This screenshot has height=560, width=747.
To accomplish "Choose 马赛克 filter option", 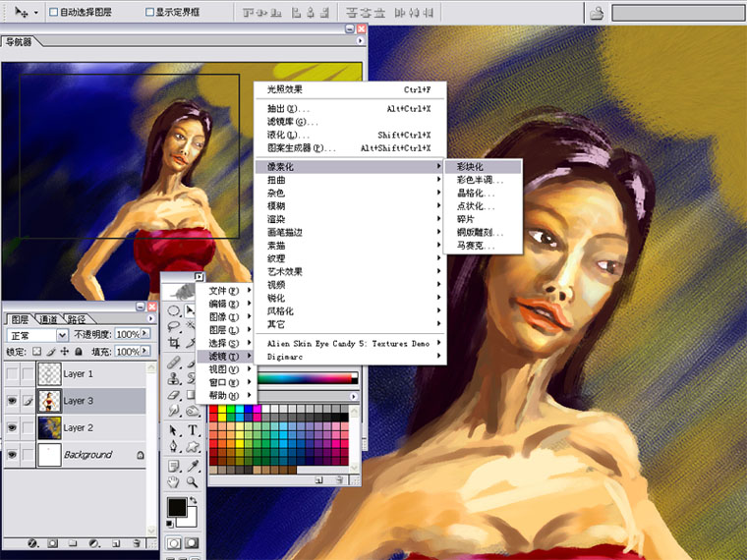I will click(483, 246).
